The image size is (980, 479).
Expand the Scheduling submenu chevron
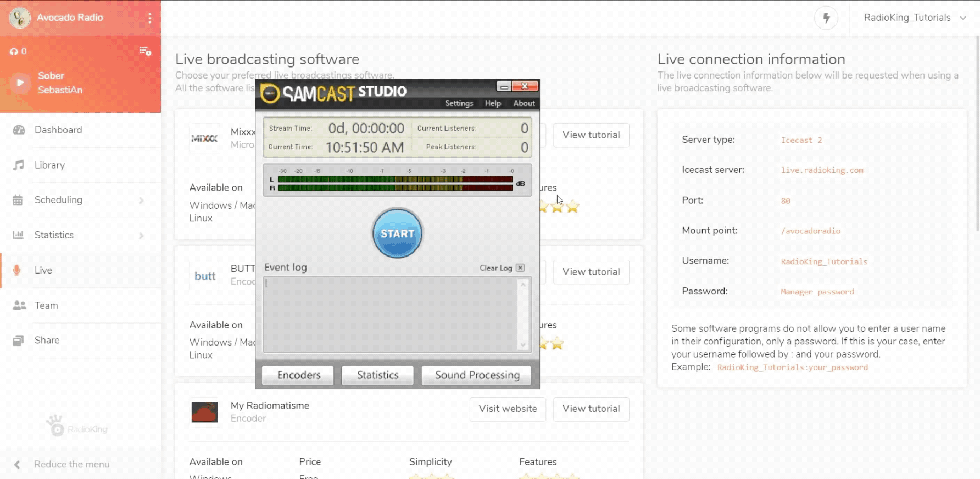(141, 200)
